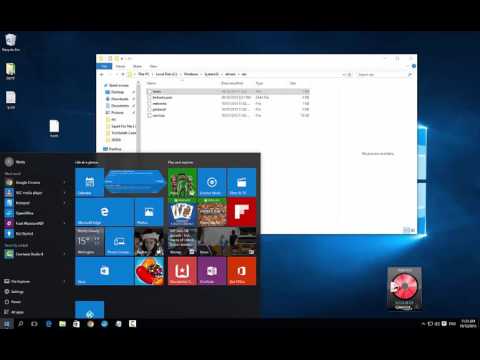The image size is (480, 360).
Task: Check the hosts file checkbox
Action: pyautogui.click(x=150, y=91)
